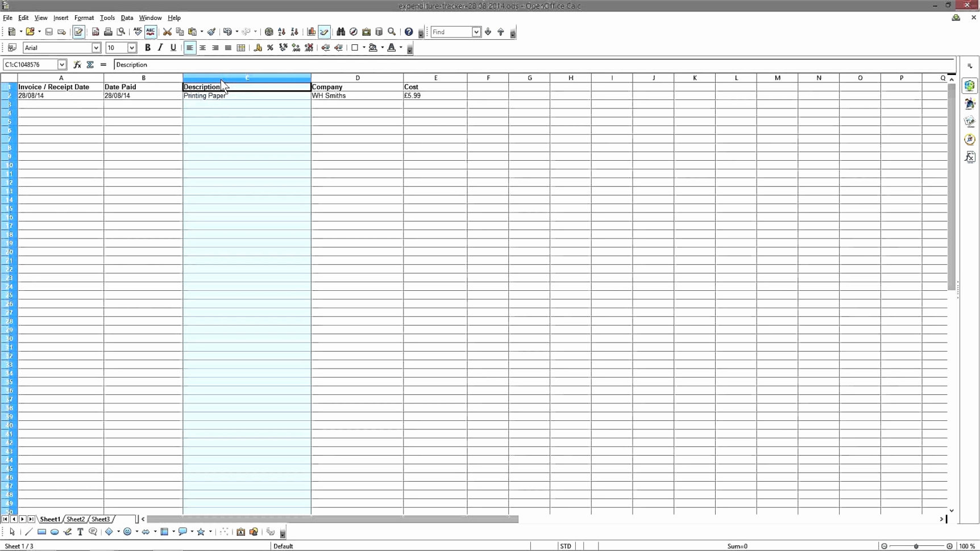The image size is (980, 551).
Task: Sort selection ascending with toolbar icon
Action: coord(281,32)
